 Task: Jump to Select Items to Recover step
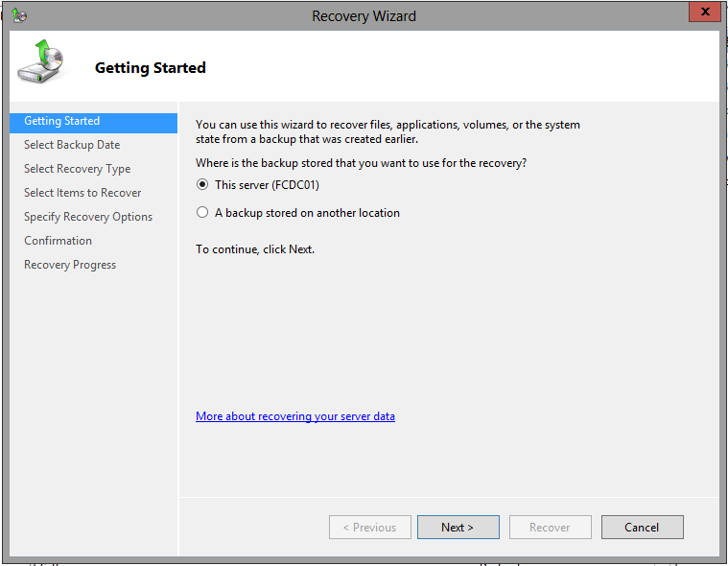82,193
